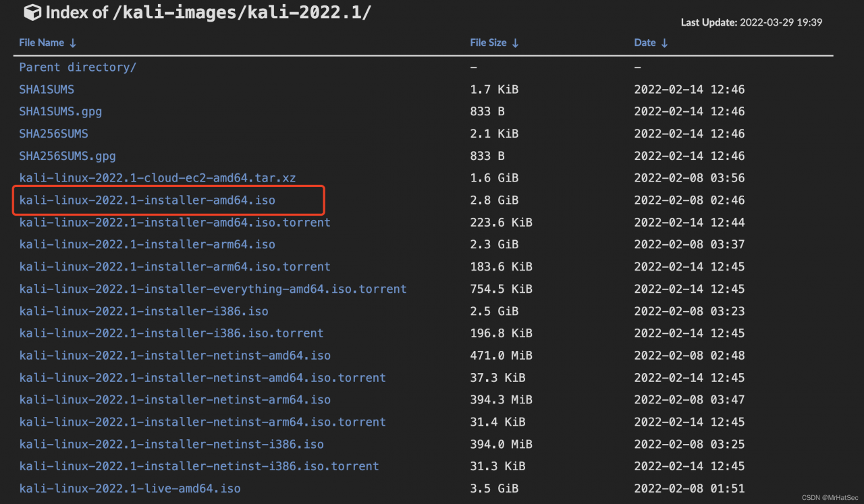Click the 2.8 GiB file size
The height and width of the screenshot is (504, 864).
[494, 200]
